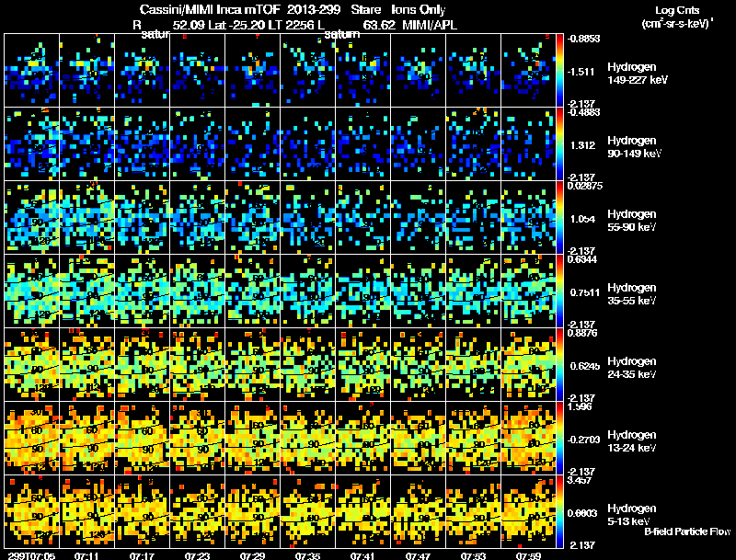The width and height of the screenshot is (736, 560).
Task: Open the 149-227 keV panel at 07:53
Action: pyautogui.click(x=473, y=71)
